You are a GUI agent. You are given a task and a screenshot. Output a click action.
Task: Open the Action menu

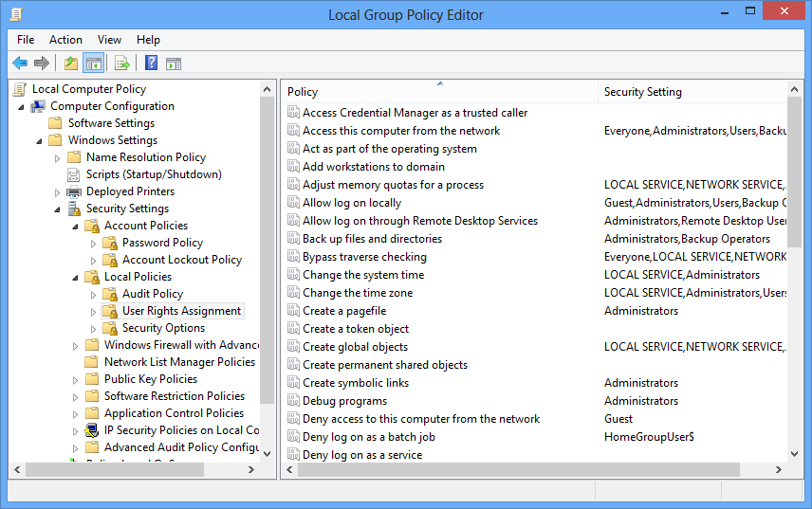point(65,40)
